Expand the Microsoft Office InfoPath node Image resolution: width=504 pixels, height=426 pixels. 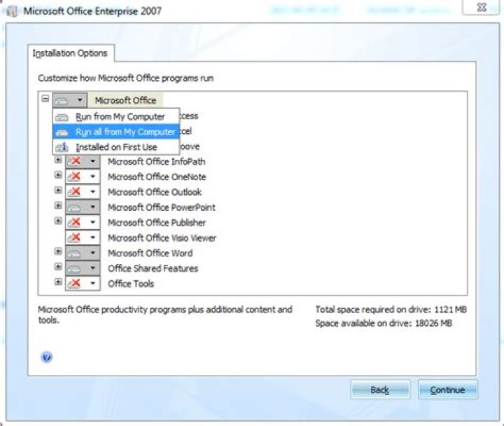point(58,160)
